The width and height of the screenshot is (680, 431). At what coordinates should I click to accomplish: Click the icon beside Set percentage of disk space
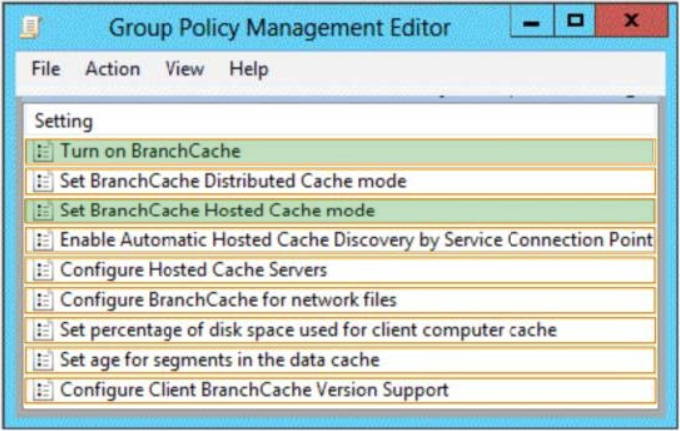(43, 330)
